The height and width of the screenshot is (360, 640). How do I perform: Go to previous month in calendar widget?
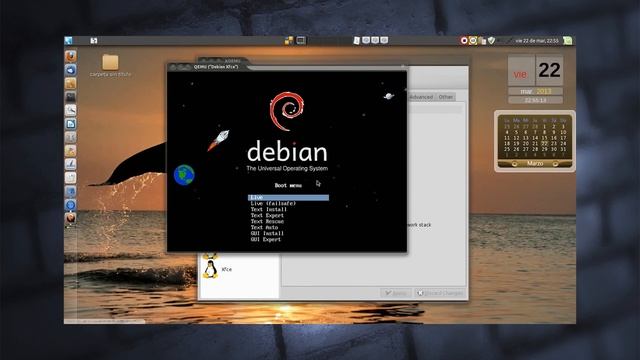click(x=514, y=164)
